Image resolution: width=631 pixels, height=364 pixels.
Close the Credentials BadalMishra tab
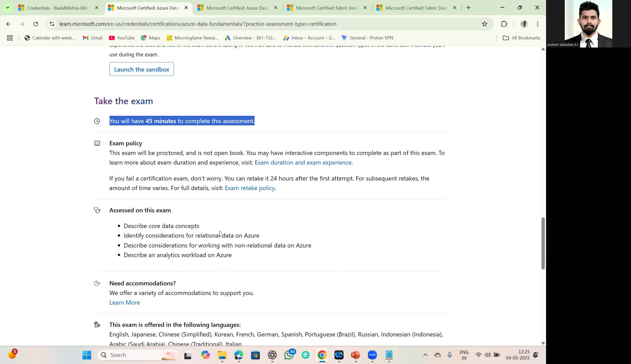[x=97, y=8]
